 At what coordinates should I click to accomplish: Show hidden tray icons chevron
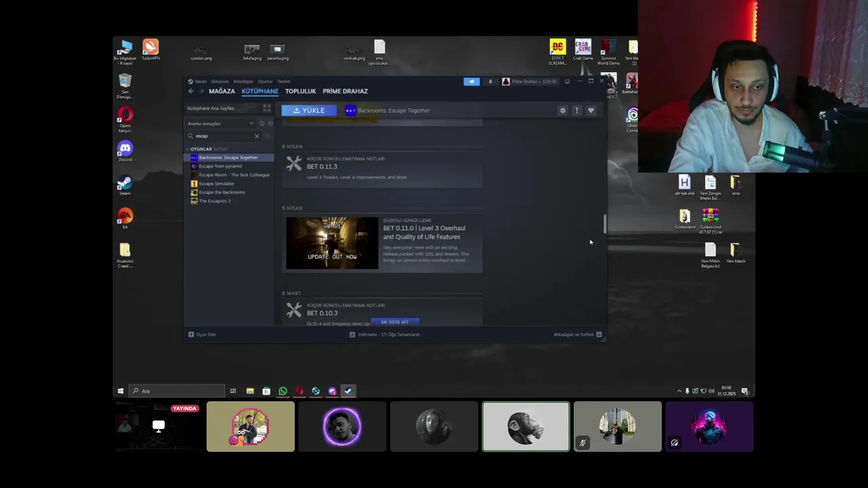click(679, 391)
